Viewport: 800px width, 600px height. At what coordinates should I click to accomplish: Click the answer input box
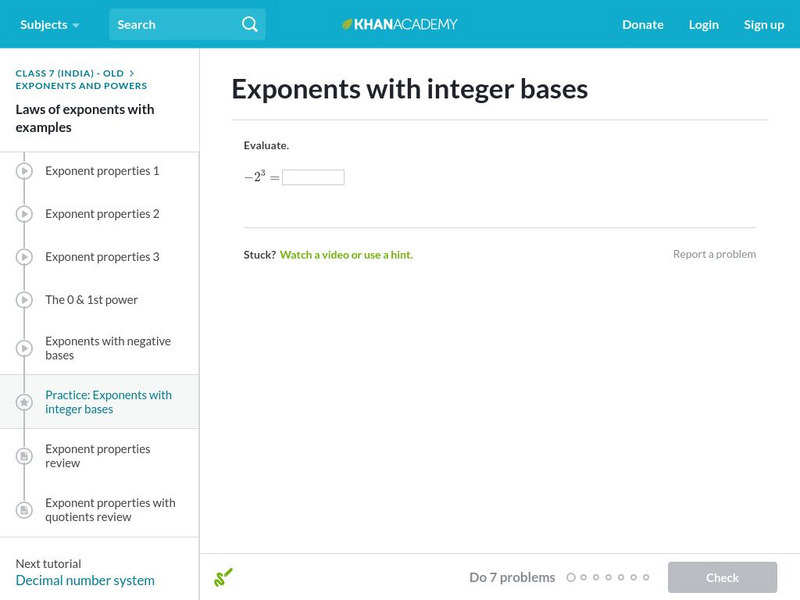click(x=313, y=177)
